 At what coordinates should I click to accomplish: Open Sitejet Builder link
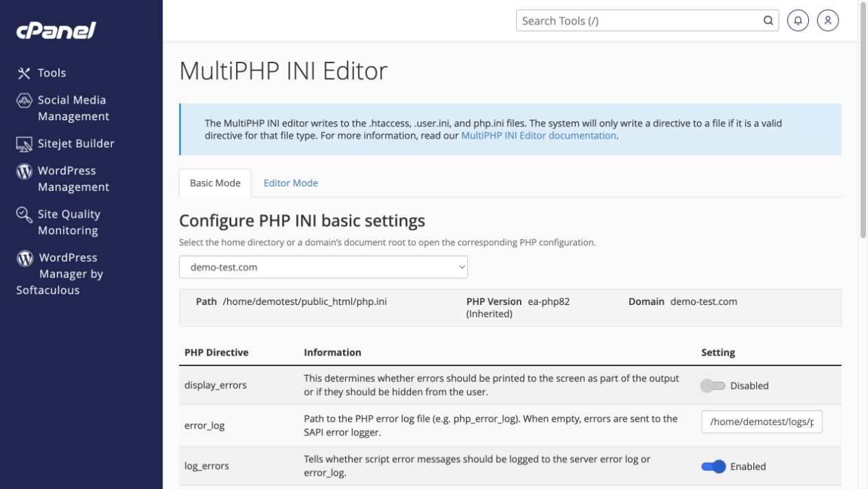click(x=76, y=144)
